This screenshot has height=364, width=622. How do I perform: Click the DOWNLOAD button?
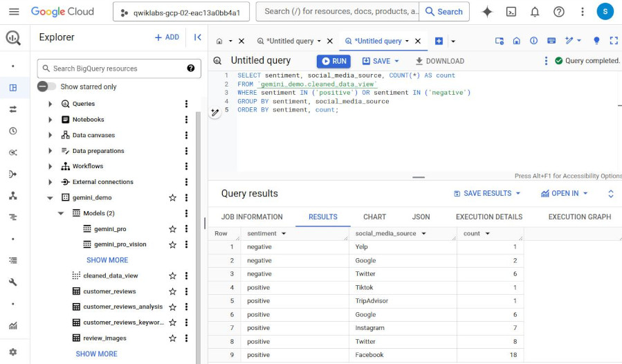point(439,61)
